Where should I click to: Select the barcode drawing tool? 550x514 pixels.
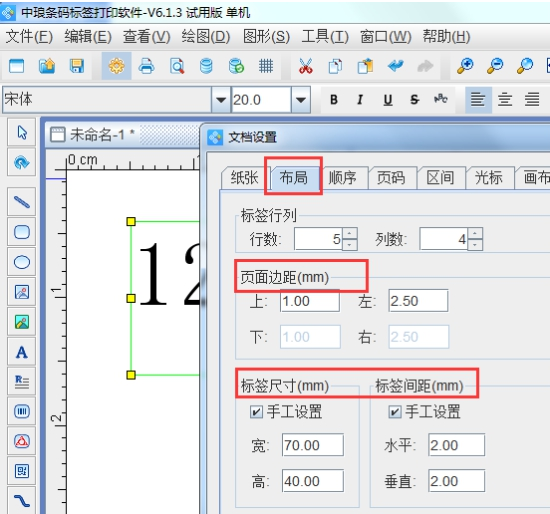click(x=22, y=411)
